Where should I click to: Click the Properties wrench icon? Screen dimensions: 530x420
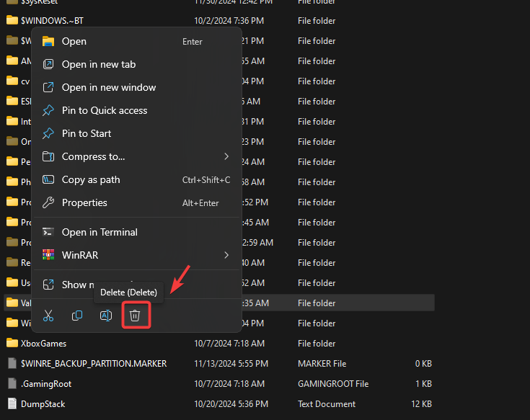click(48, 202)
